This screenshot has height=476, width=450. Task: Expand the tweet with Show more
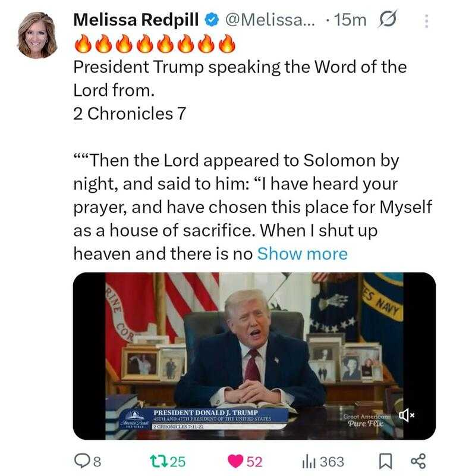[303, 254]
